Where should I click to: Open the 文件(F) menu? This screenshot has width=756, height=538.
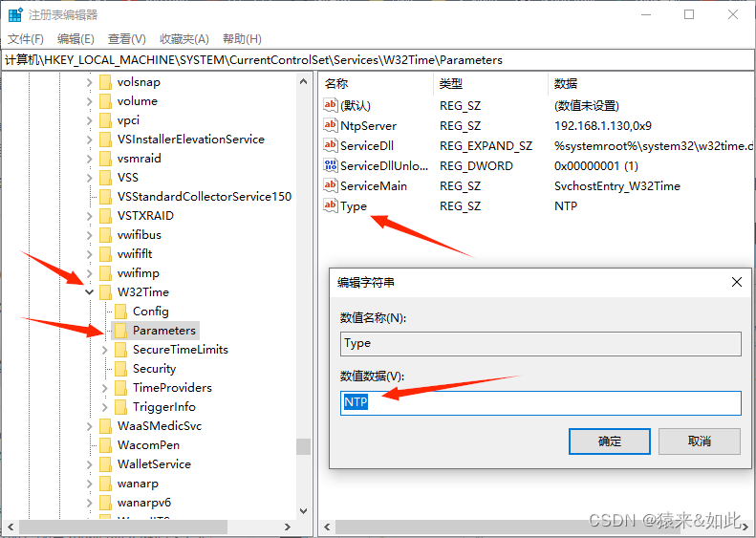pyautogui.click(x=26, y=39)
